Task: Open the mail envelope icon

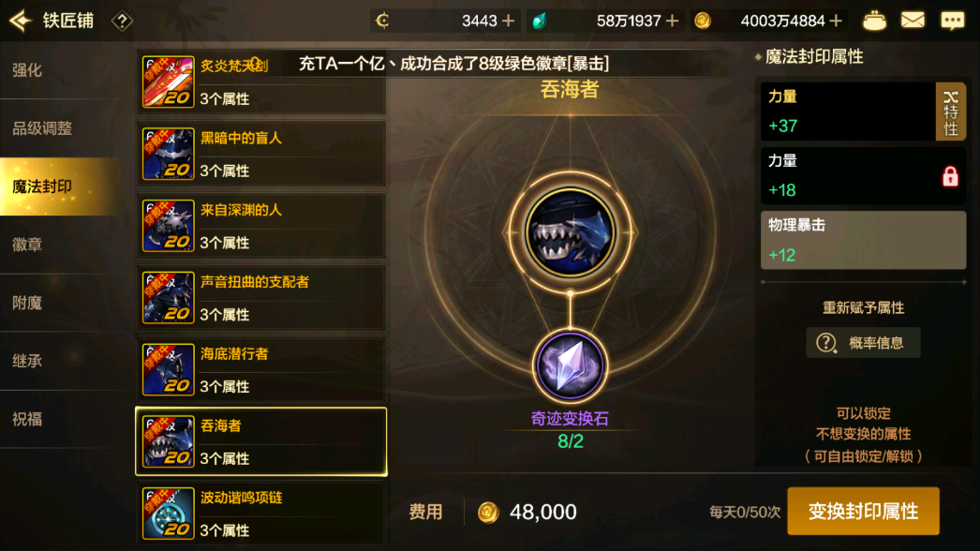Action: click(x=913, y=21)
